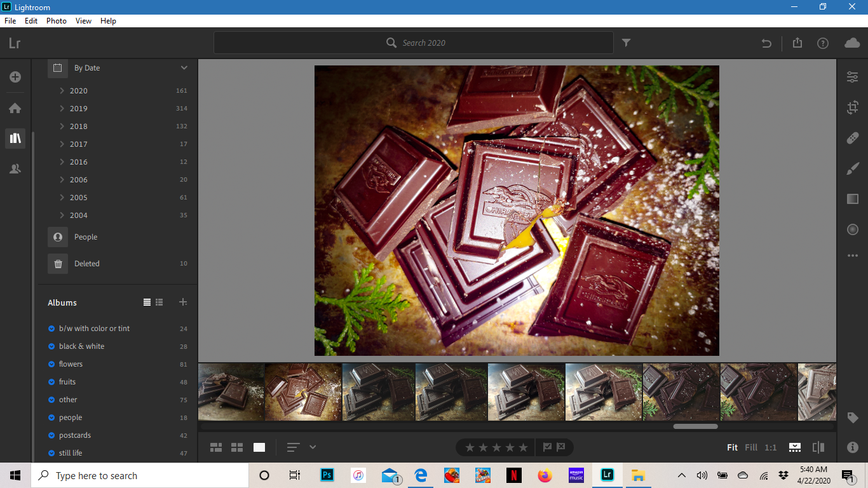This screenshot has height=488, width=868.
Task: Open Photoshop from the taskbar
Action: [x=327, y=475]
